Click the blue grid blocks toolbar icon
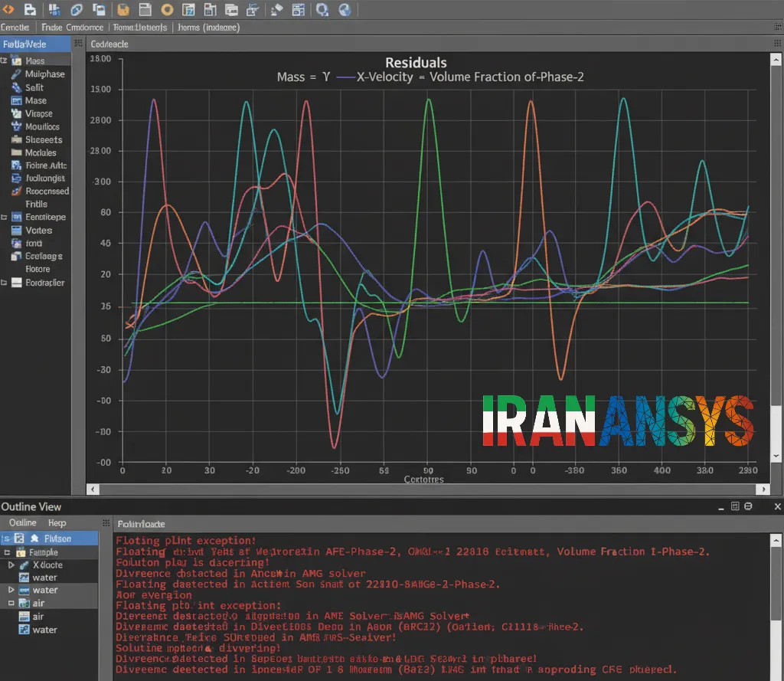This screenshot has width=784, height=681. 54,9
